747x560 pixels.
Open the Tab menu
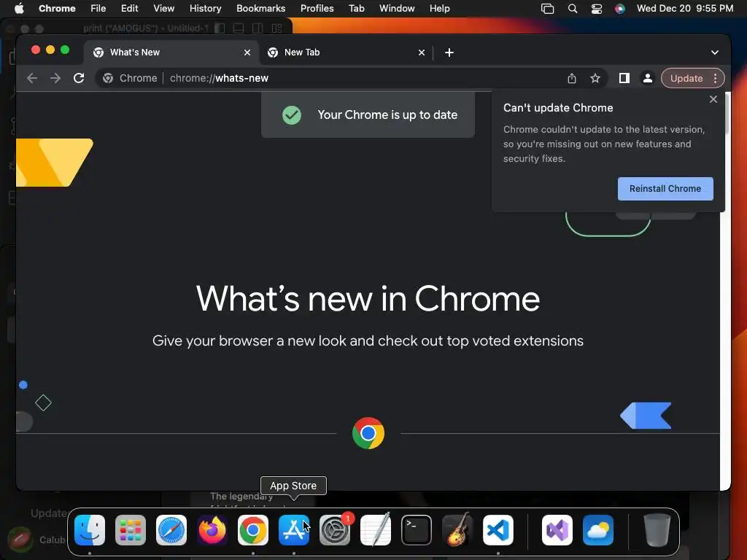[356, 9]
